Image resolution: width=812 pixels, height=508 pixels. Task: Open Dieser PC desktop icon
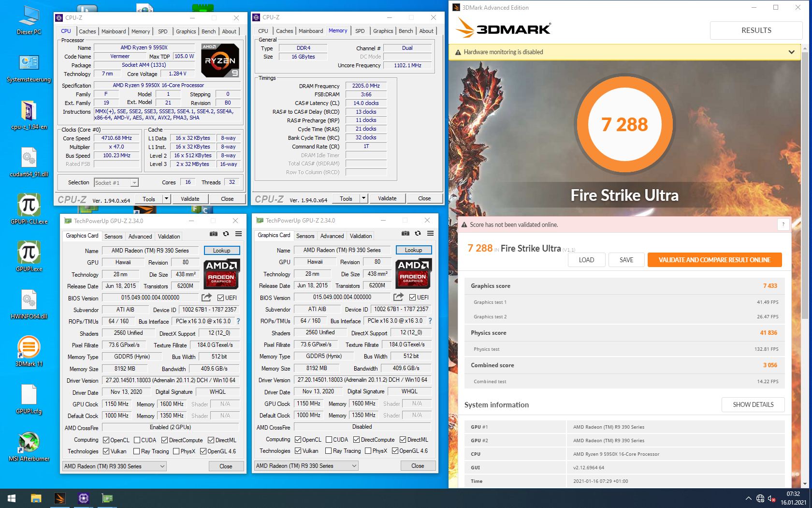(x=29, y=20)
